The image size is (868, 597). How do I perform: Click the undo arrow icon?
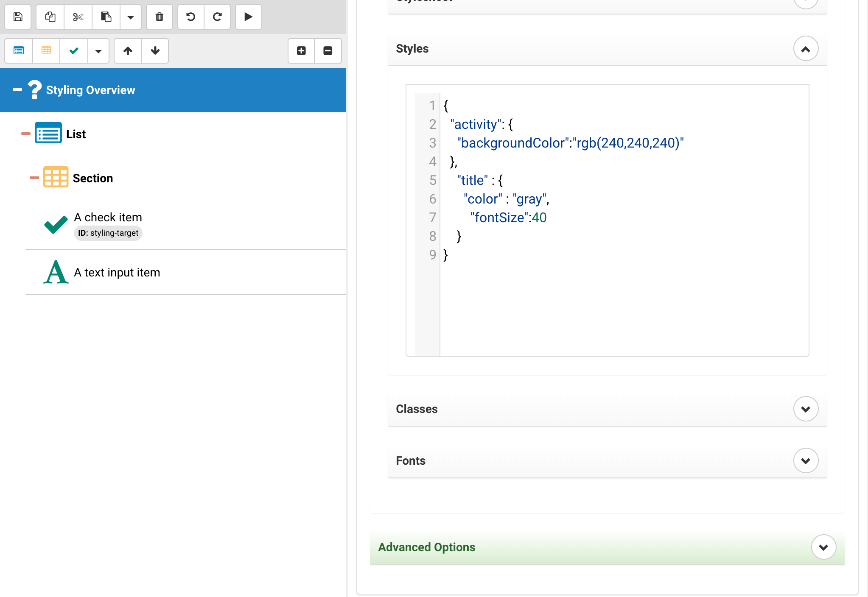[191, 17]
